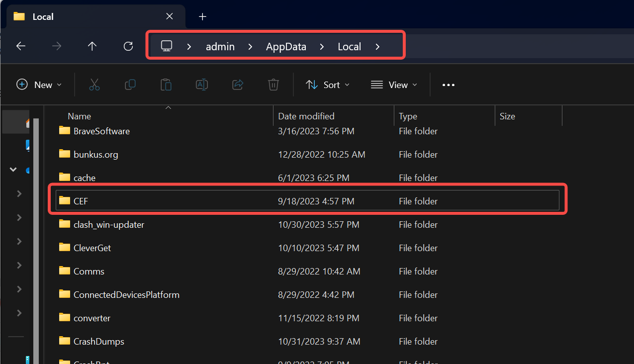Click the Cut scissors icon

pyautogui.click(x=94, y=85)
